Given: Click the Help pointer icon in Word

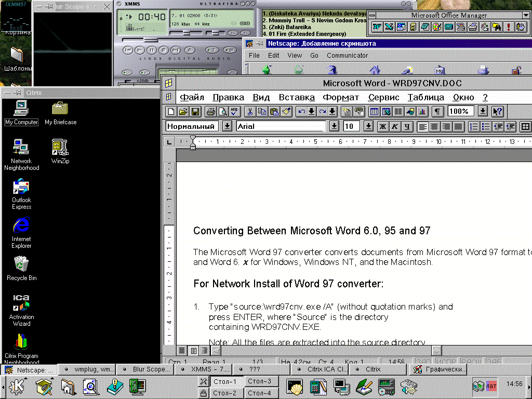Looking at the screenshot, I should pos(498,111).
